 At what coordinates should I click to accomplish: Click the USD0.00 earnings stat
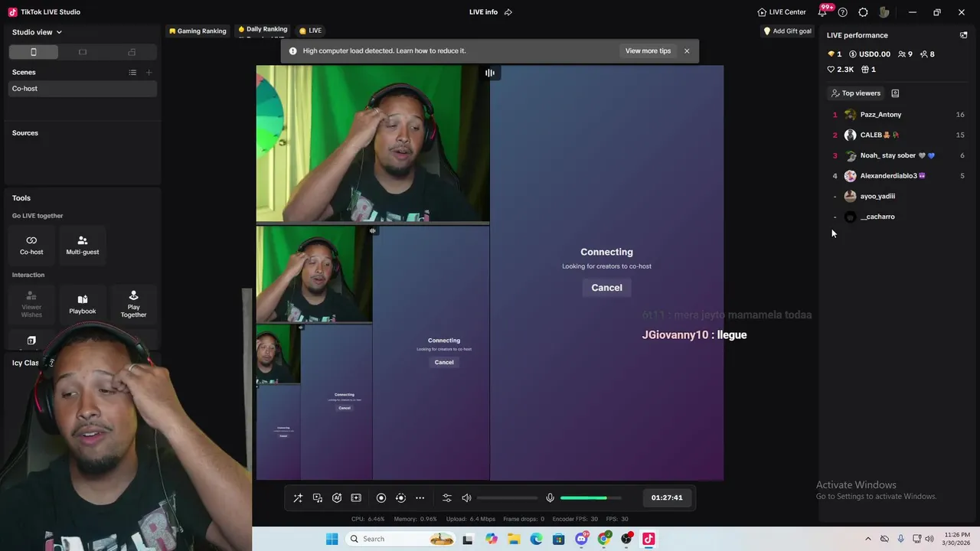tap(870, 54)
